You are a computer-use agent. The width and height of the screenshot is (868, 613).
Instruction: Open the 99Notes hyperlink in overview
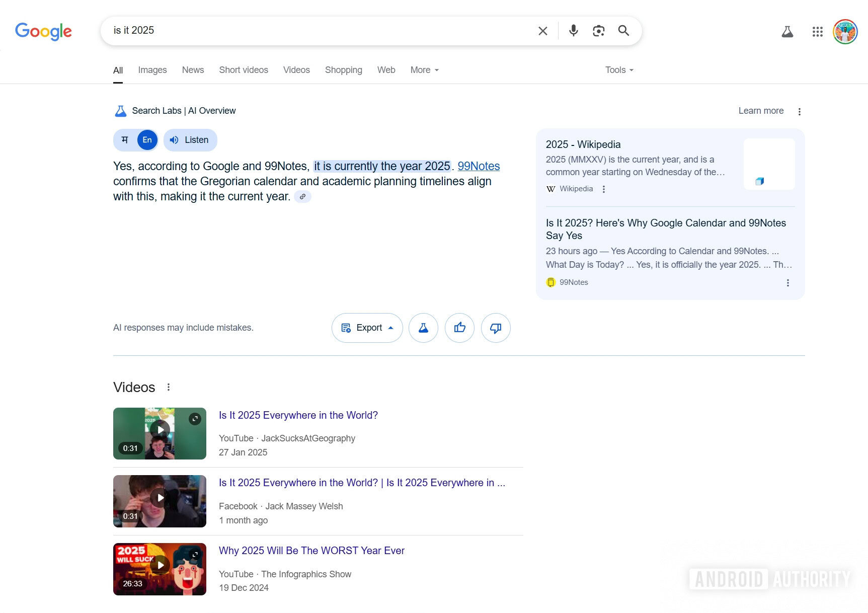point(478,166)
